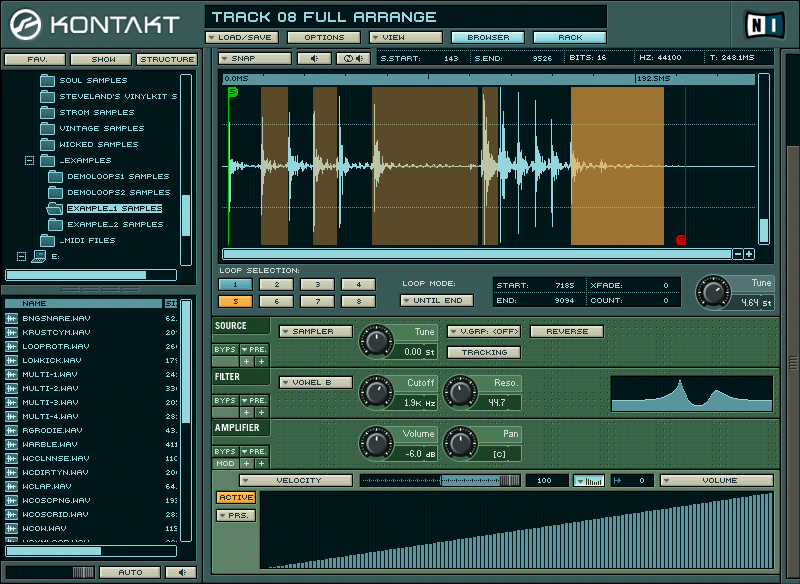The height and width of the screenshot is (584, 800).
Task: Click the waveform zoom in plus button
Action: coord(749,254)
